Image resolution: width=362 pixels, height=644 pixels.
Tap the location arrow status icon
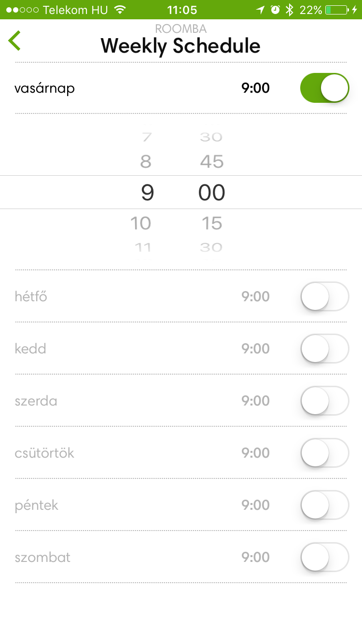(261, 10)
